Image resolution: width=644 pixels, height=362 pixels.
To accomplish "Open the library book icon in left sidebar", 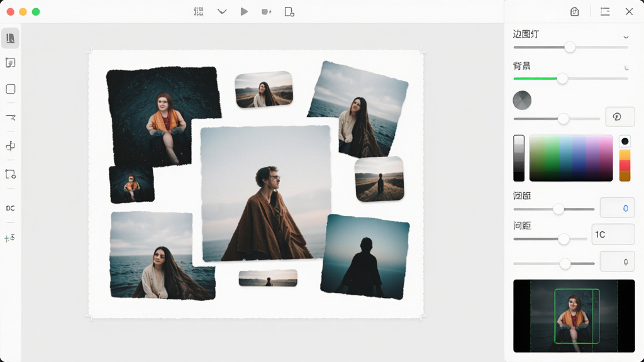I will 10,38.
